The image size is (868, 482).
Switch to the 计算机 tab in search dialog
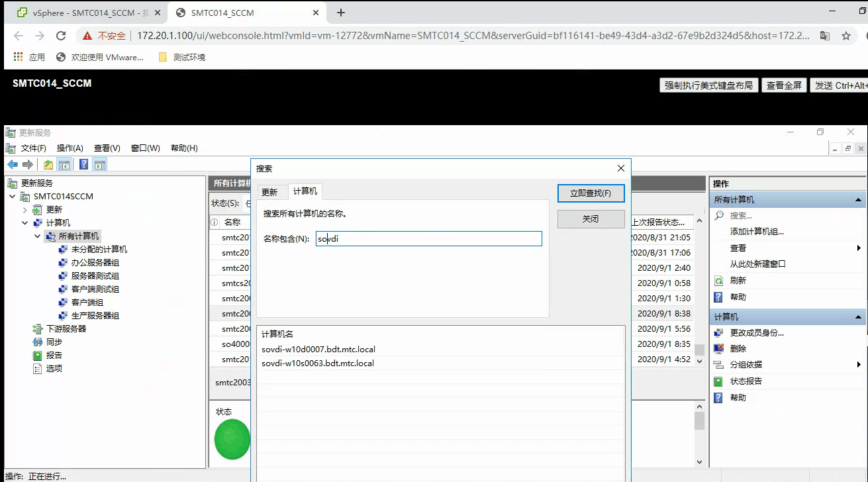tap(305, 191)
